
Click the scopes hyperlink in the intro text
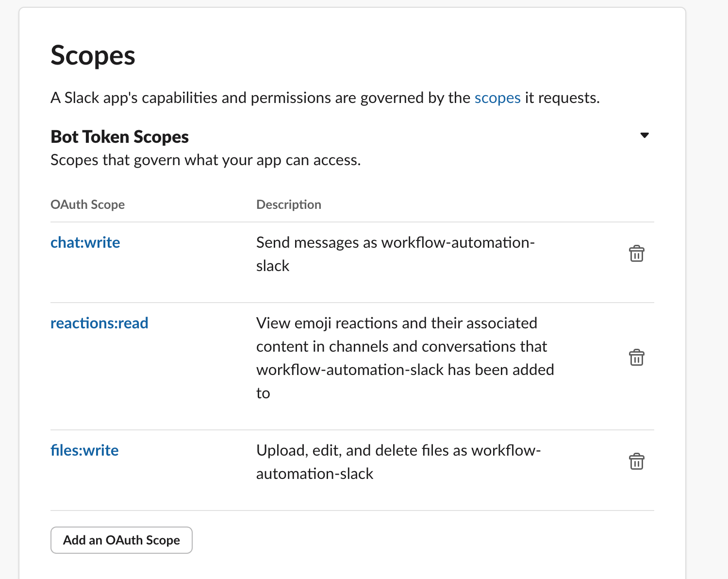pos(497,98)
